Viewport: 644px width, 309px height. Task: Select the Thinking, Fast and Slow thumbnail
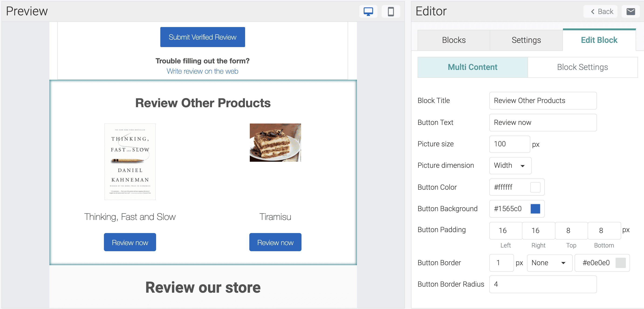tap(130, 161)
